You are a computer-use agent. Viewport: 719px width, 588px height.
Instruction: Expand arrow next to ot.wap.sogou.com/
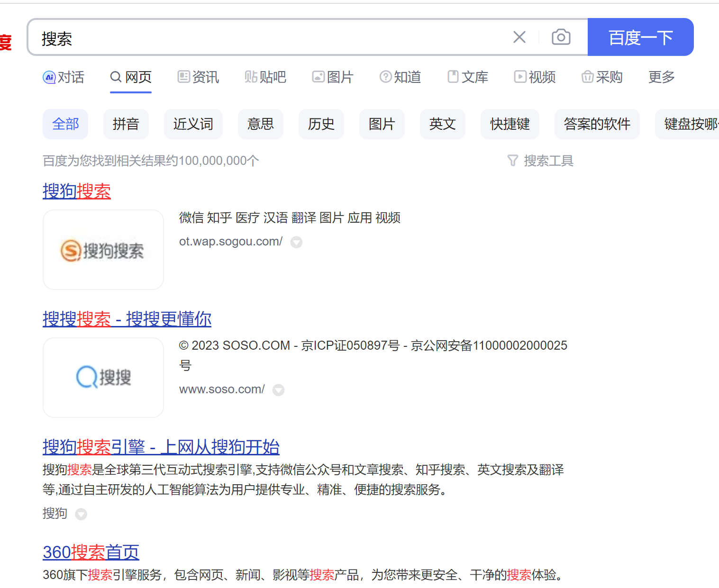[x=296, y=242]
